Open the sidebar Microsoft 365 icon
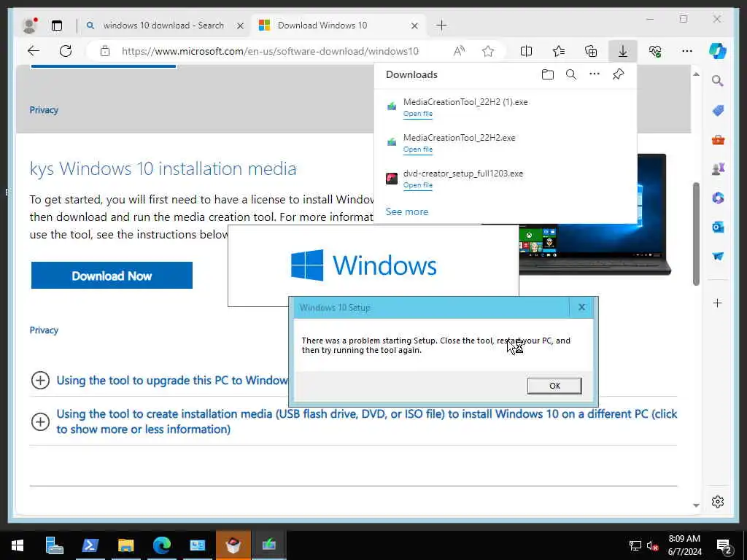Screen dimensions: 747x560 tap(718, 198)
